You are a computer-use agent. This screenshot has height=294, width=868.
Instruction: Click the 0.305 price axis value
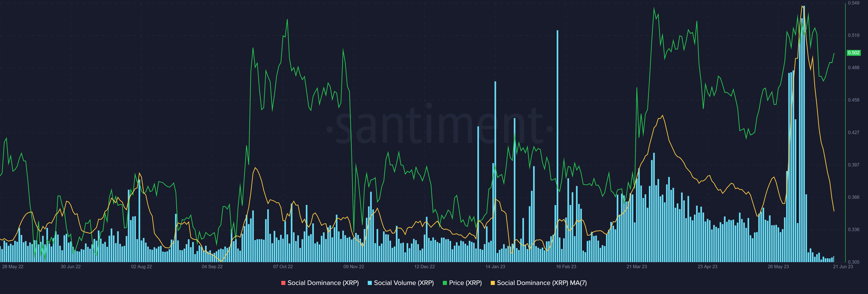pos(854,262)
